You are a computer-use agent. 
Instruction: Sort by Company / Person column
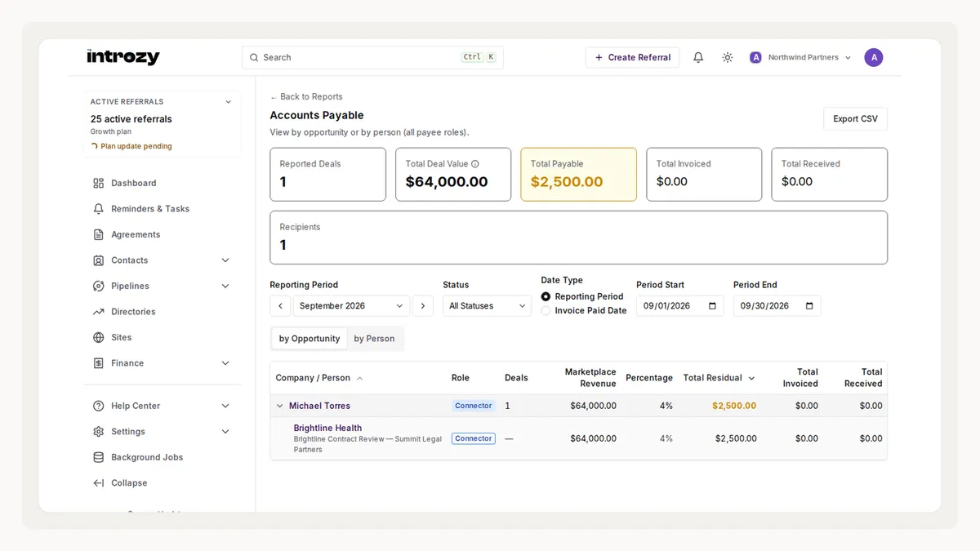(319, 378)
